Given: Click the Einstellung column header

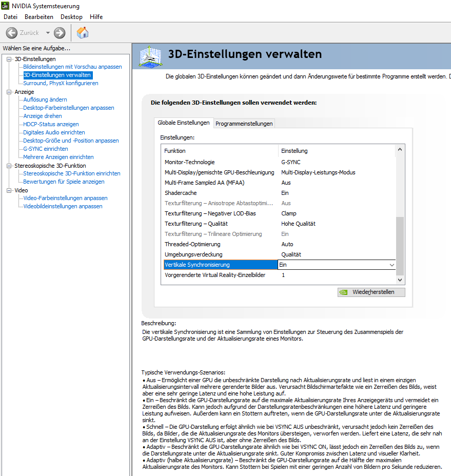Looking at the screenshot, I should tap(337, 151).
